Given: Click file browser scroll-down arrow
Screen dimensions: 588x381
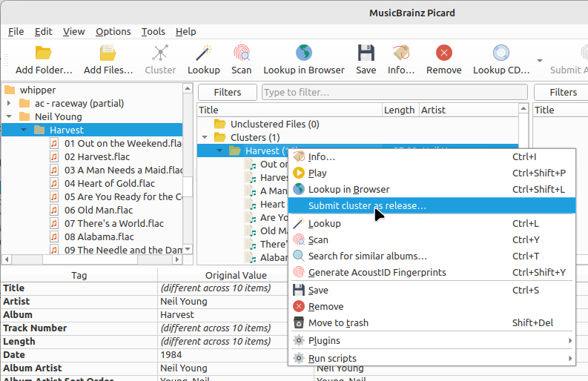Looking at the screenshot, I should 188,249.
